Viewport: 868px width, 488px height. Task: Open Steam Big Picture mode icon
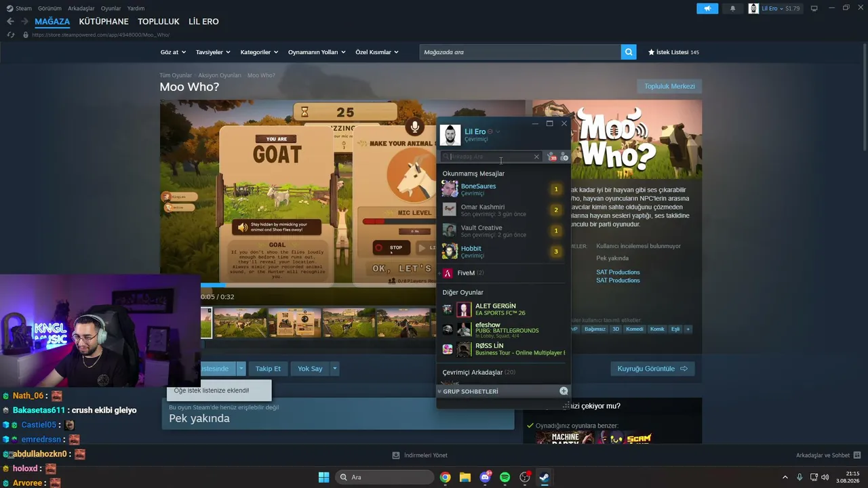pyautogui.click(x=814, y=9)
